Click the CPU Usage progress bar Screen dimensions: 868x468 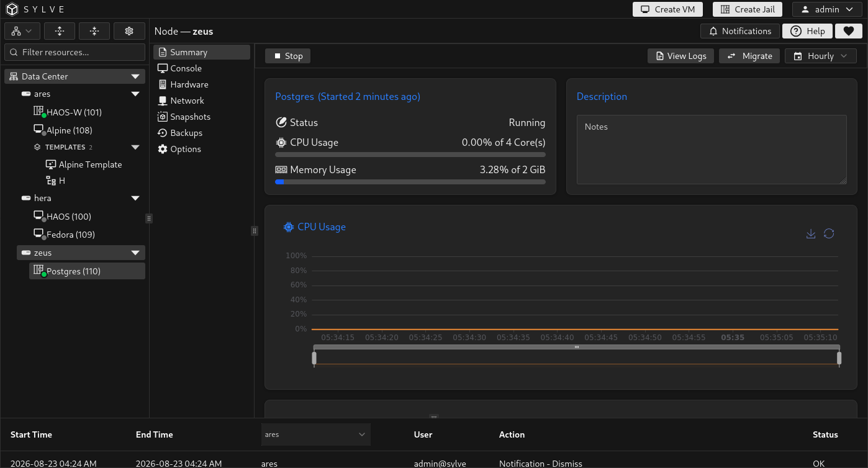pos(410,155)
